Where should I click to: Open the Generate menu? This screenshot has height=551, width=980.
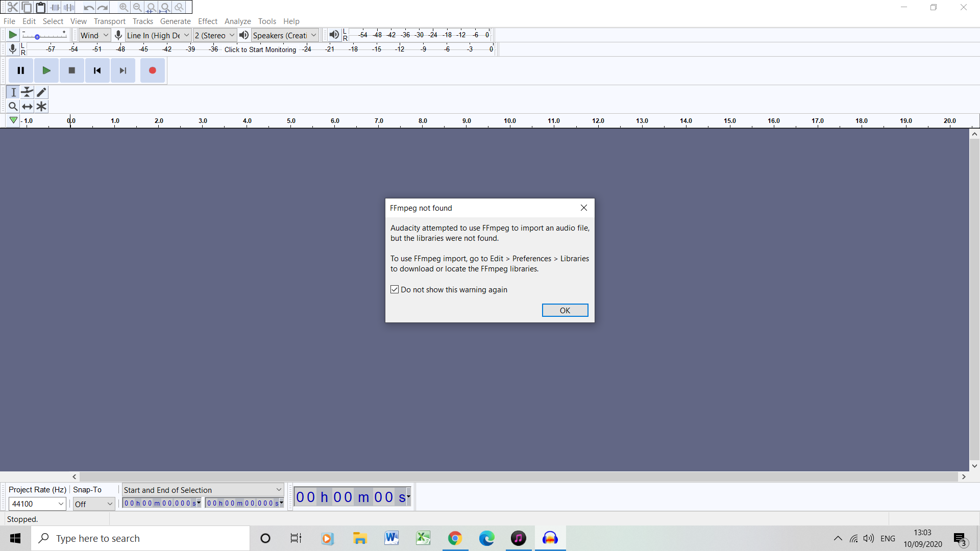[x=176, y=21]
